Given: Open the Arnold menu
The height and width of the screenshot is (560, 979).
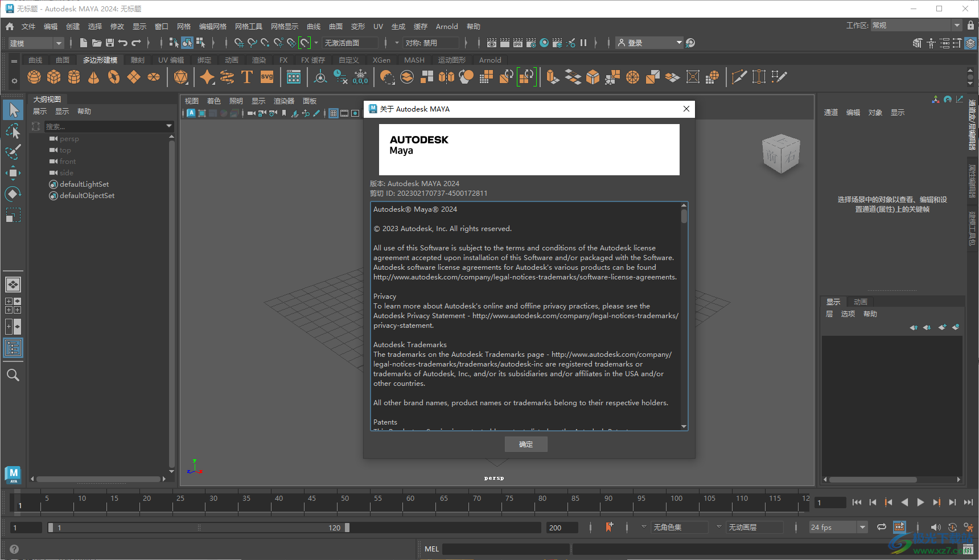Looking at the screenshot, I should pyautogui.click(x=446, y=26).
